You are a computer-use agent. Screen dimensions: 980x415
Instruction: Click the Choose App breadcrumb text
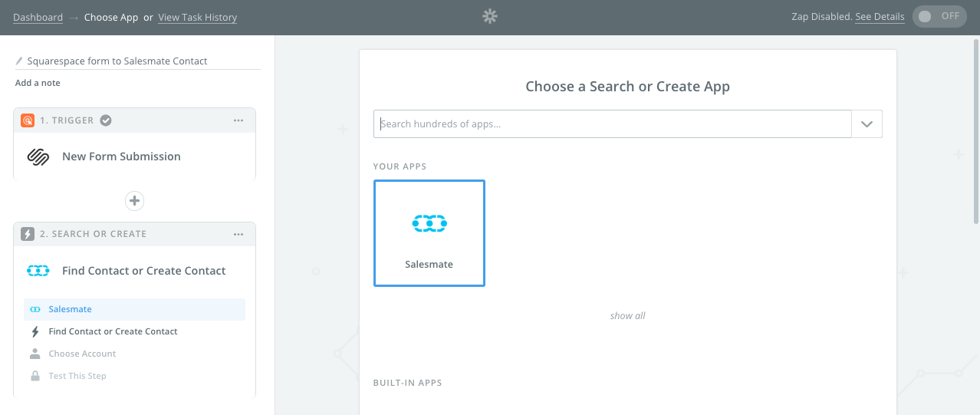coord(111,17)
